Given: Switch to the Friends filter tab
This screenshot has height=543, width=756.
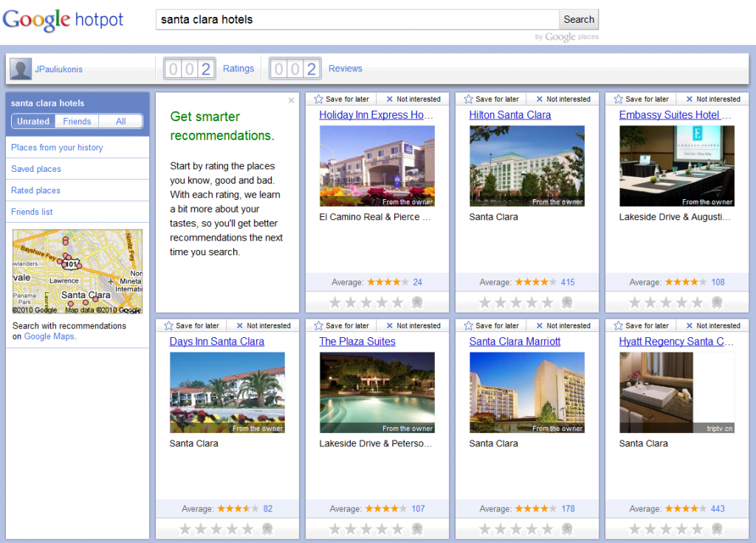Looking at the screenshot, I should coord(77,122).
